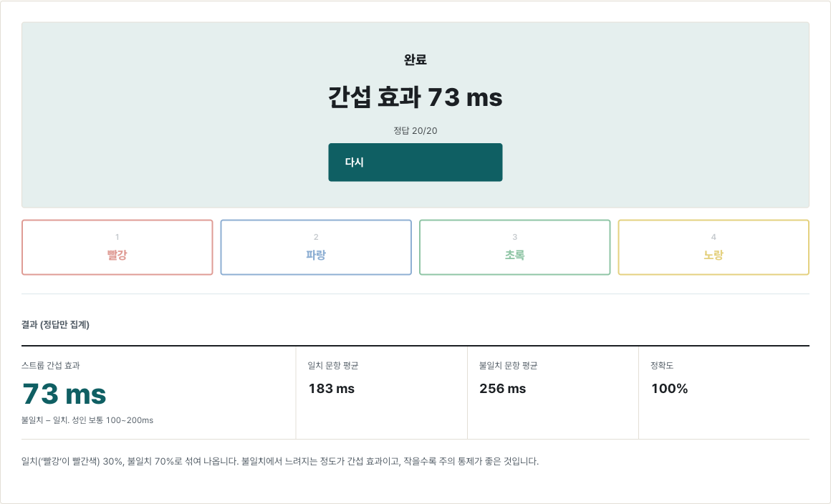Click the explanation sentence about 일치 30%
The height and width of the screenshot is (504, 831).
(280, 461)
